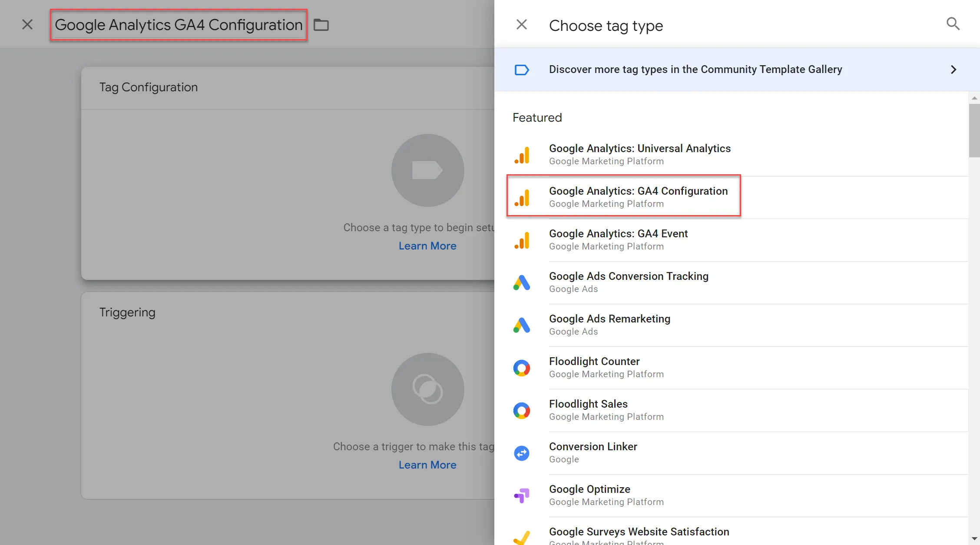Click 'Choose a tag type to begin' text
Viewport: 980px width, 545px height.
tap(419, 228)
